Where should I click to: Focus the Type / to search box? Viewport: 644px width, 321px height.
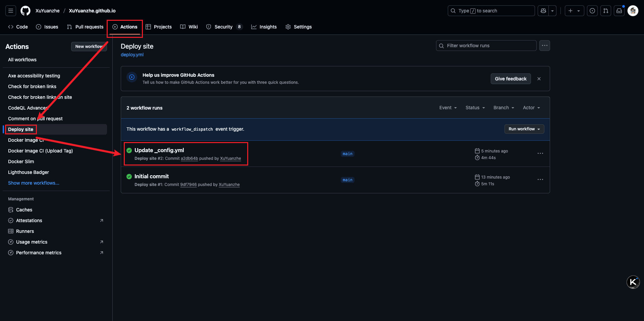point(491,11)
